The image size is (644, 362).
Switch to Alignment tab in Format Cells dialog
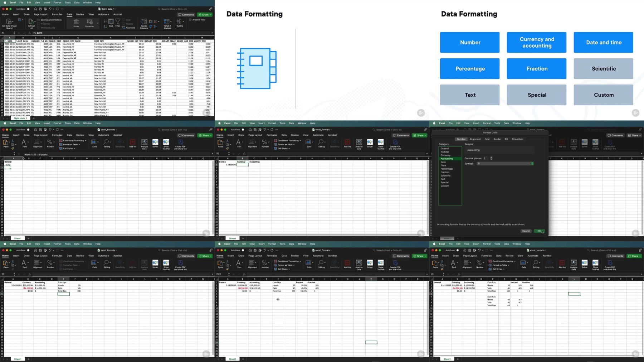coord(475,139)
